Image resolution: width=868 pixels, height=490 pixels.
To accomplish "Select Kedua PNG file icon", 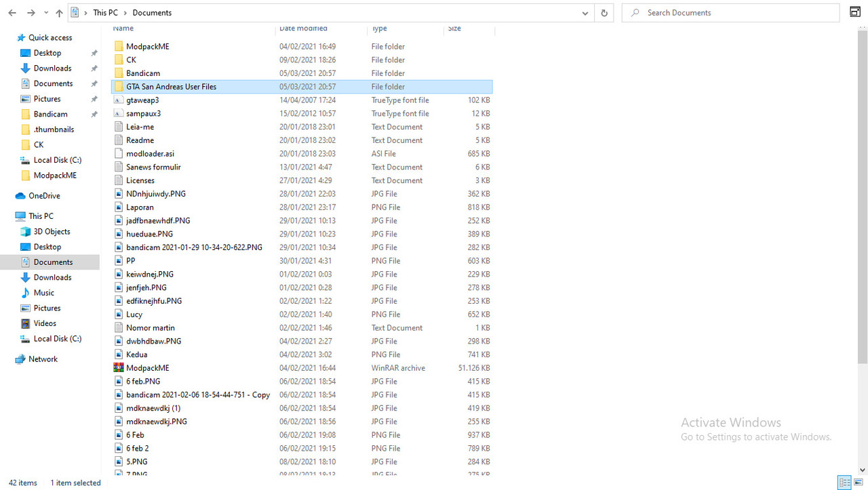I will 119,354.
